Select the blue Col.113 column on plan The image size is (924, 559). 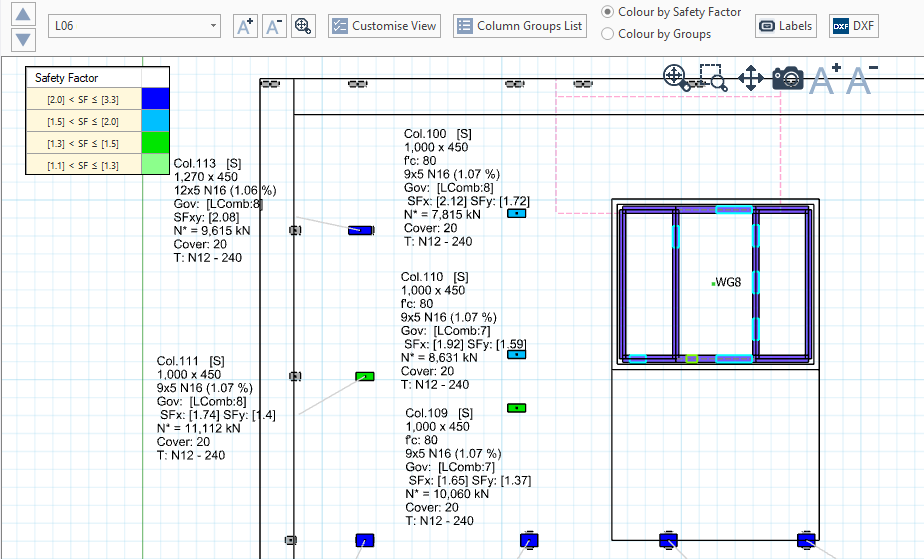click(x=360, y=230)
